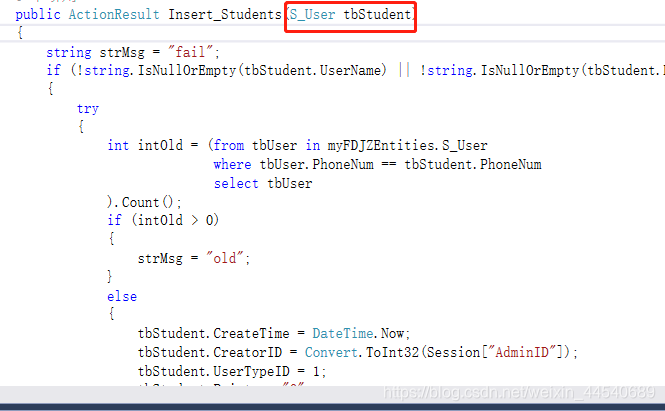Image resolution: width=665 pixels, height=411 pixels.
Task: Click the S_User parameter type
Action: pos(313,15)
